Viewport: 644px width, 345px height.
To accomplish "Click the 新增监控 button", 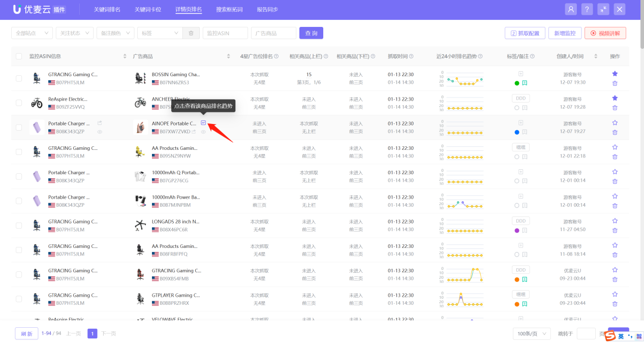I will pyautogui.click(x=564, y=33).
